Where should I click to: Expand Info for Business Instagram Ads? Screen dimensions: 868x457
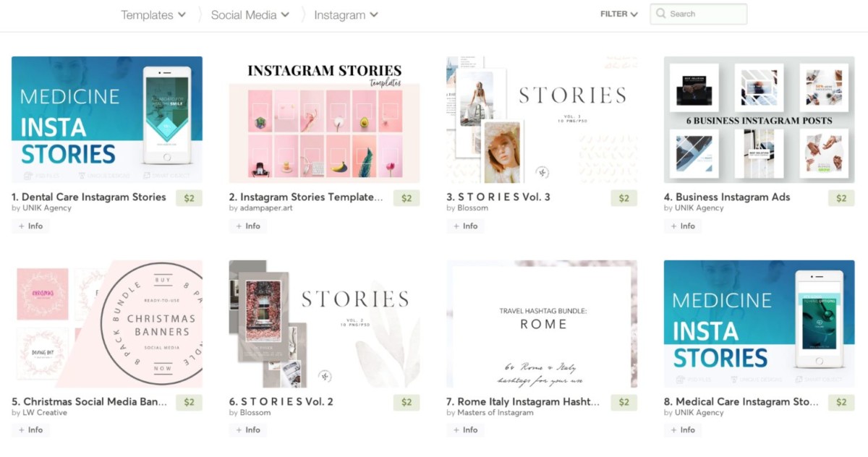pyautogui.click(x=683, y=226)
